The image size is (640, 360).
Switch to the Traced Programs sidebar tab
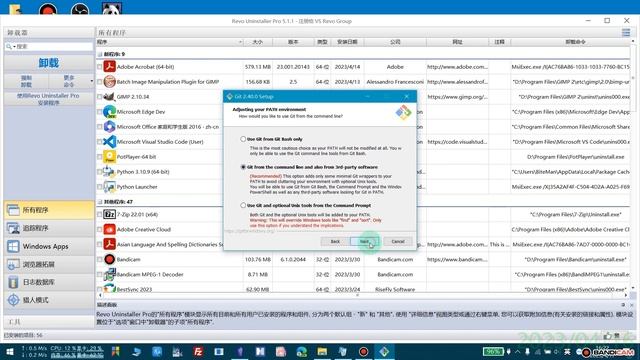point(49,228)
